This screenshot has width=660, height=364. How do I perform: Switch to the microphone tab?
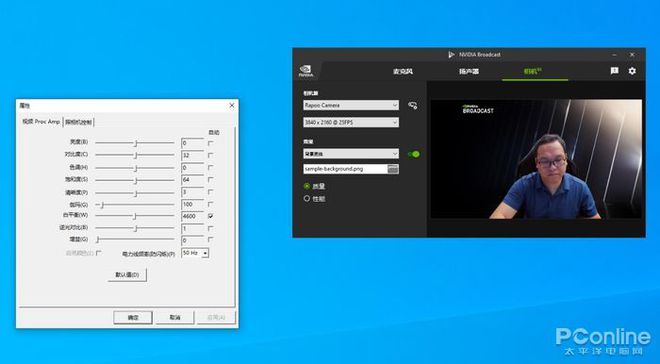point(403,72)
